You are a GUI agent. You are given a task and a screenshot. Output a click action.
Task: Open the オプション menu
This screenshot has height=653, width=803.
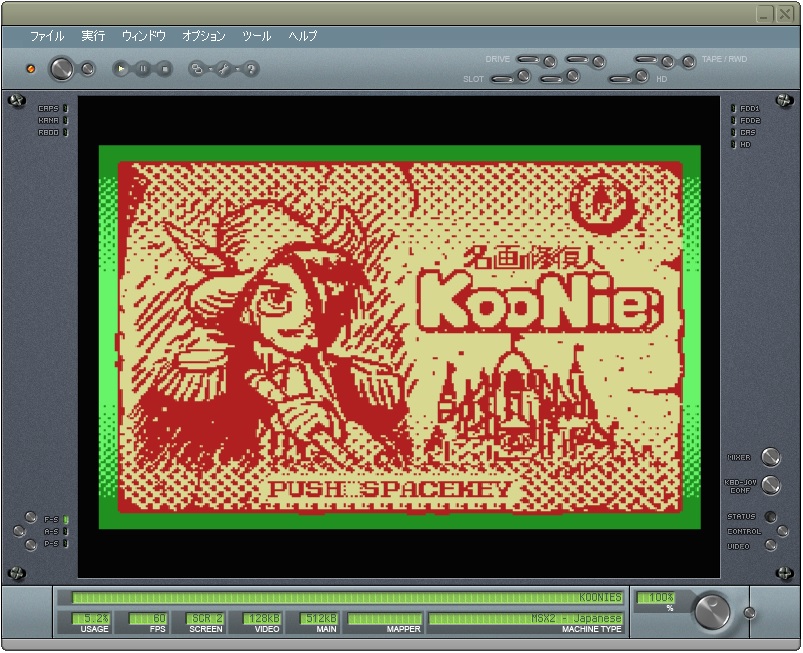(203, 36)
